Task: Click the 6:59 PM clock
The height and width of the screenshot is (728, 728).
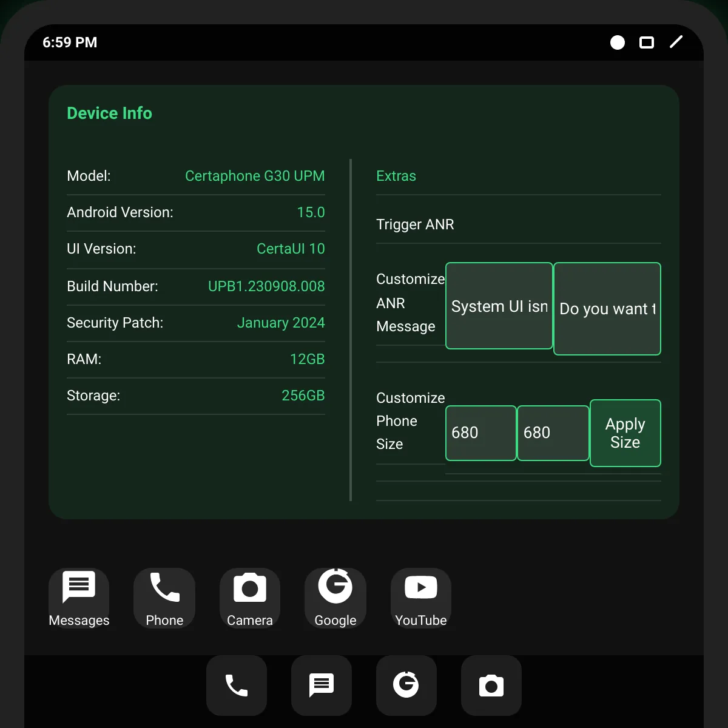Action: [x=70, y=42]
